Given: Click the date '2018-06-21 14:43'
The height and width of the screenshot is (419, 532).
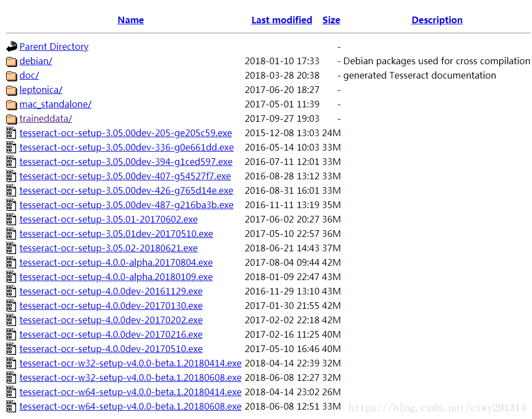Looking at the screenshot, I should coord(282,249).
